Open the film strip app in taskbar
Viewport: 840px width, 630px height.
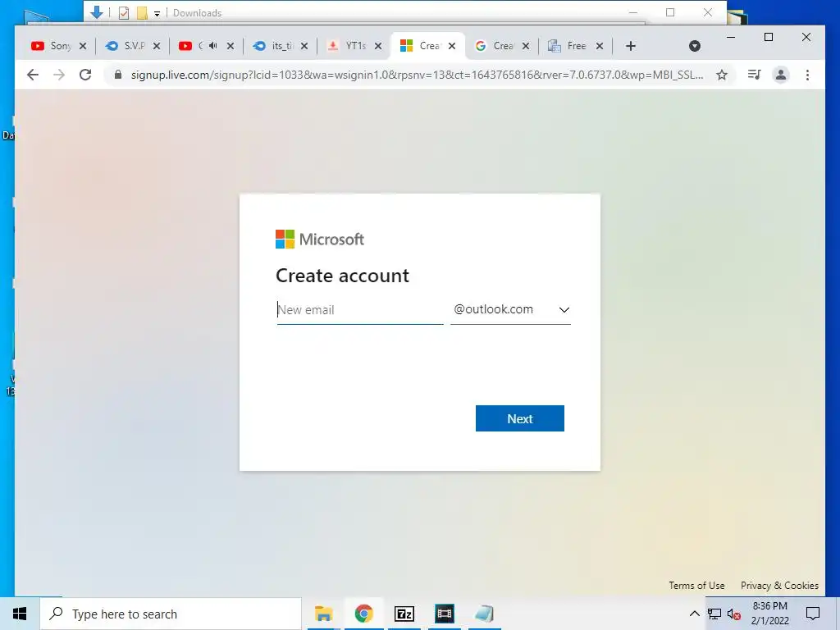click(444, 614)
